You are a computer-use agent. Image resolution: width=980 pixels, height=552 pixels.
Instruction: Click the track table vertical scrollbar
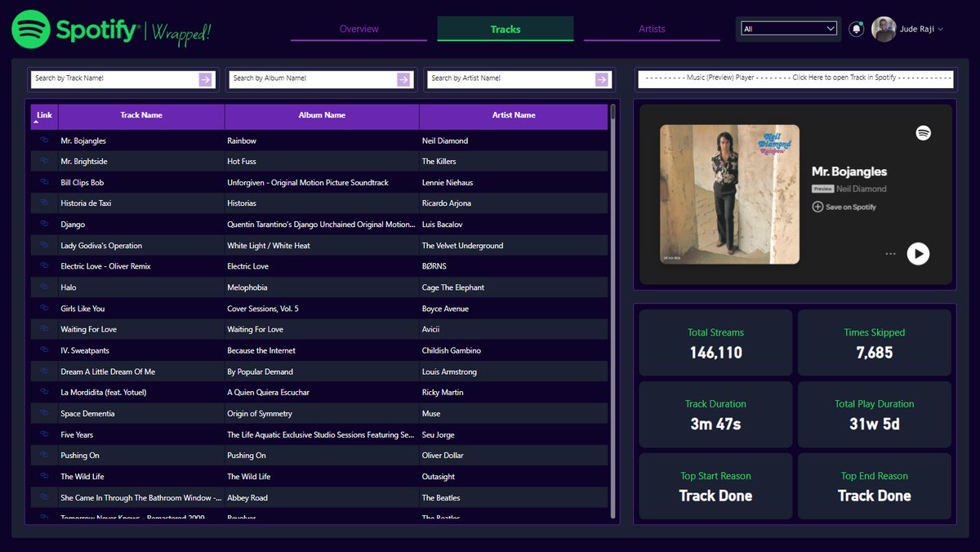coord(613,311)
